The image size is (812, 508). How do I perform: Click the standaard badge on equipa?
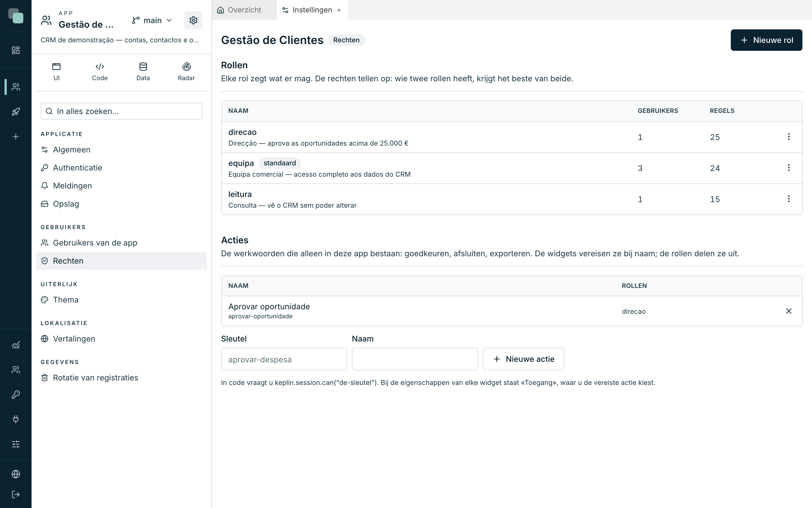click(280, 163)
